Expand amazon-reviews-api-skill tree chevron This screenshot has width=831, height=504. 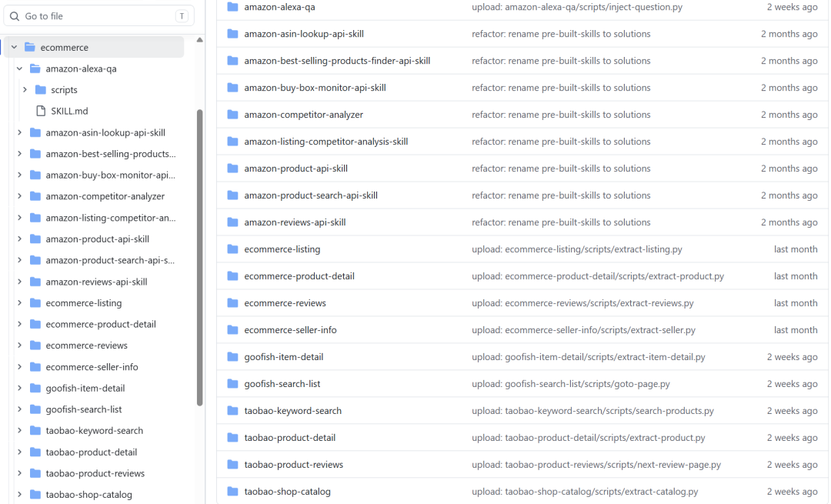[x=19, y=282]
